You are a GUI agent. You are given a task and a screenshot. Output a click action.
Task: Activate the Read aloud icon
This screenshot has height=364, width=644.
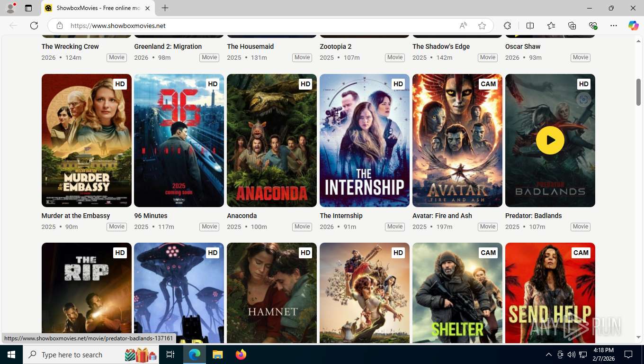pos(463,26)
